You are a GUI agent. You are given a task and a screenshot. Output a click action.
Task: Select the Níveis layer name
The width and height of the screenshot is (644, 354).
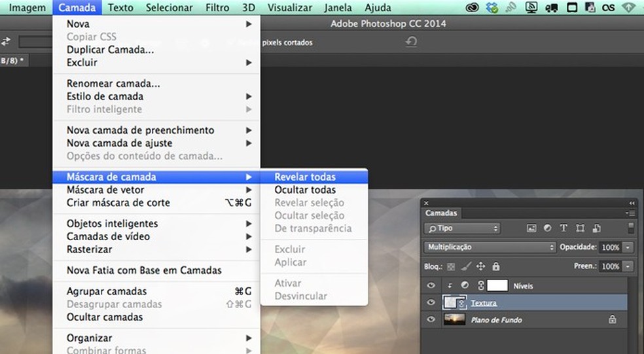click(524, 286)
